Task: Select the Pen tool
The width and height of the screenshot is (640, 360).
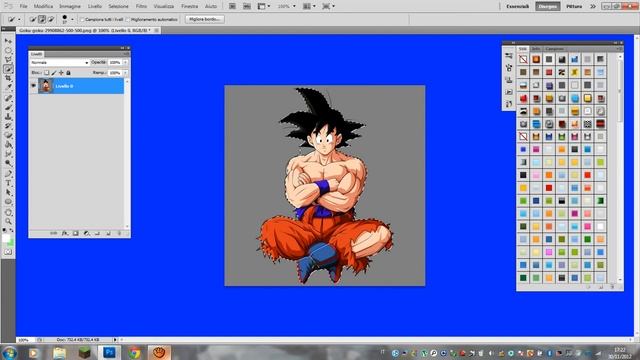Action: [8, 174]
